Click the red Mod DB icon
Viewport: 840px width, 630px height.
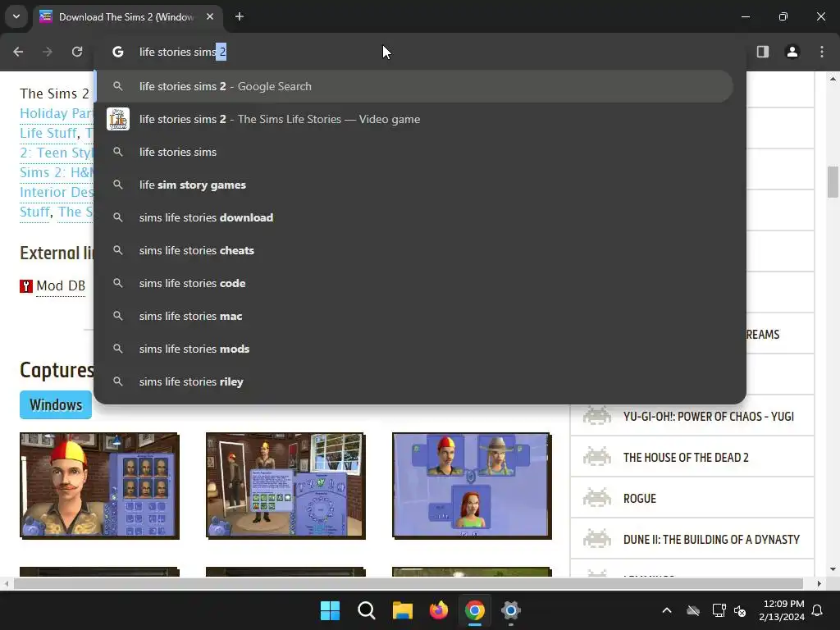26,286
